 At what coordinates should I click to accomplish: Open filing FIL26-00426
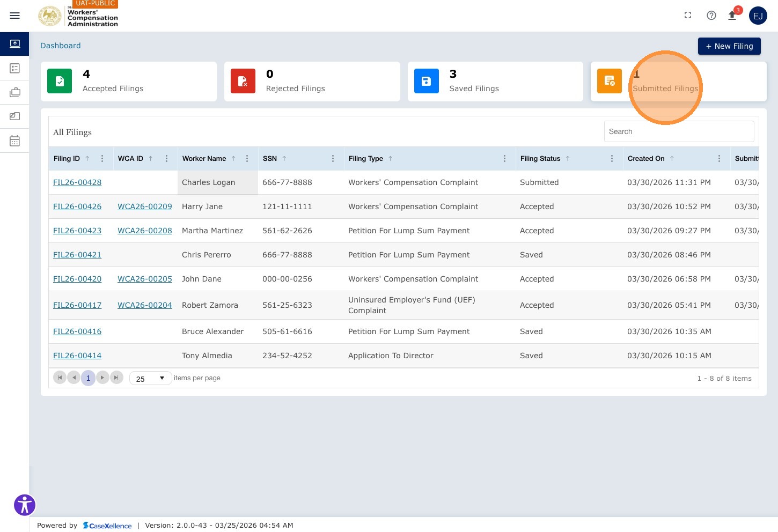(77, 206)
